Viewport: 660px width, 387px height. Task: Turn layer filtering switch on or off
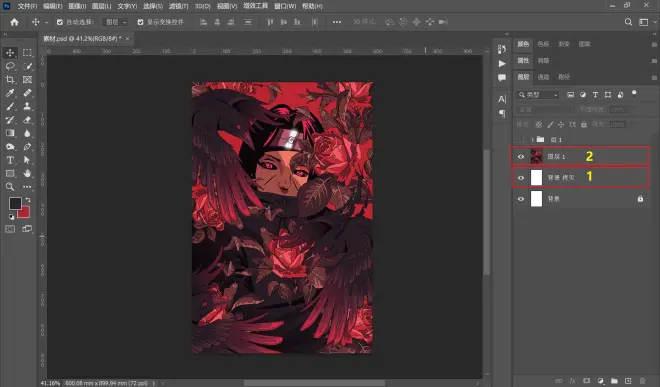point(634,93)
